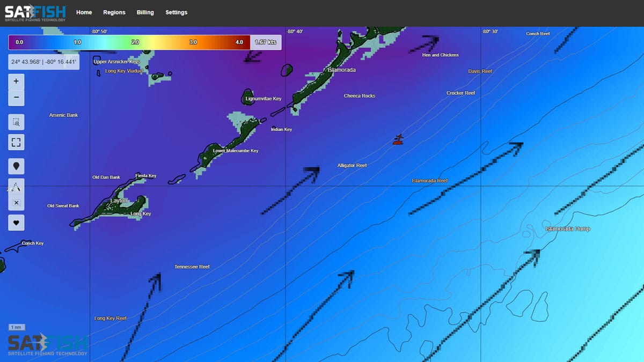644x362 pixels.
Task: Click the Tennessee Reef map label
Action: pyautogui.click(x=192, y=267)
